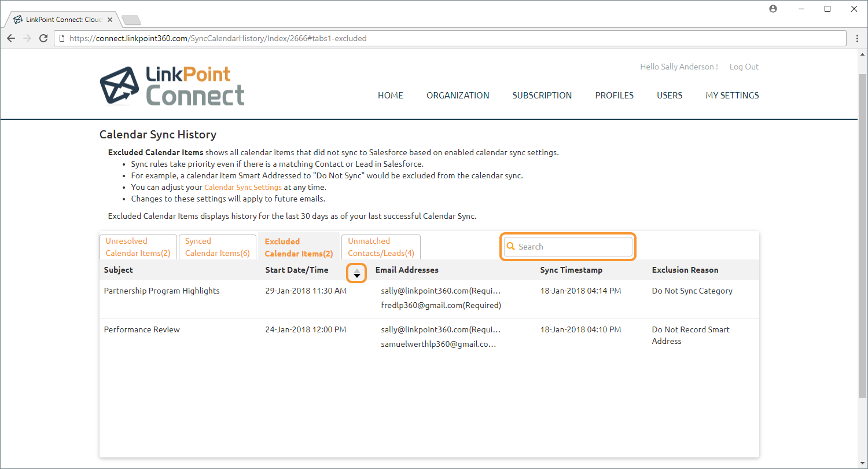The width and height of the screenshot is (868, 469).
Task: Click the scrollbar up arrow
Action: 862,55
